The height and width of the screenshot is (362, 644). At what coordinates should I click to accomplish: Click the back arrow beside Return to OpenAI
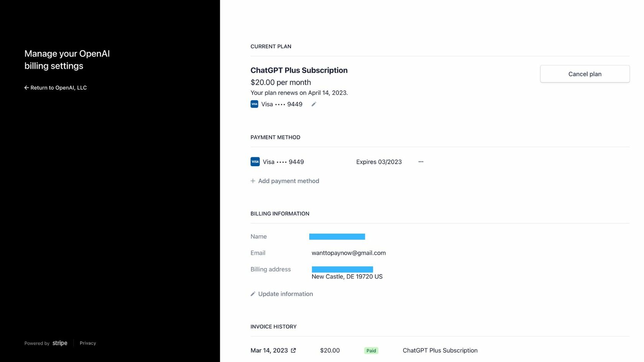26,88
